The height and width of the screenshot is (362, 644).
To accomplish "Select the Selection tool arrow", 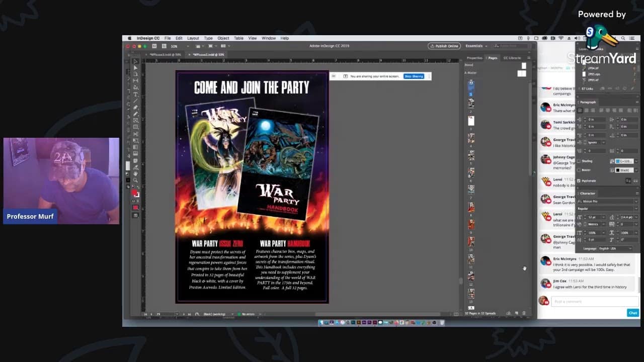I will tap(135, 61).
